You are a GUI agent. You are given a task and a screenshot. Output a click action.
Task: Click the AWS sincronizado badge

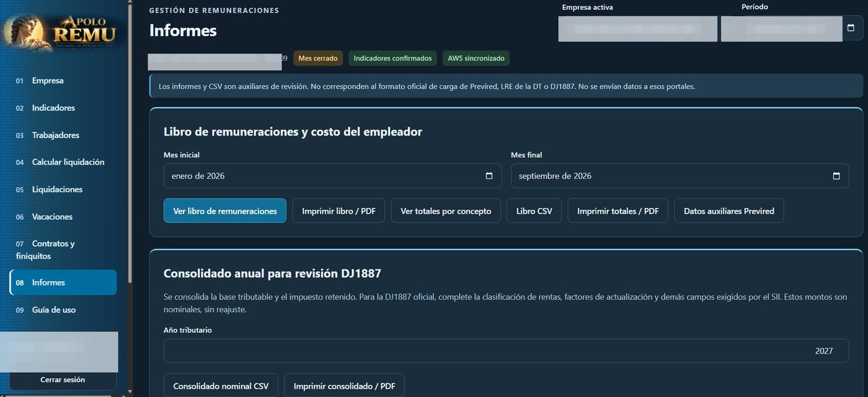(476, 58)
